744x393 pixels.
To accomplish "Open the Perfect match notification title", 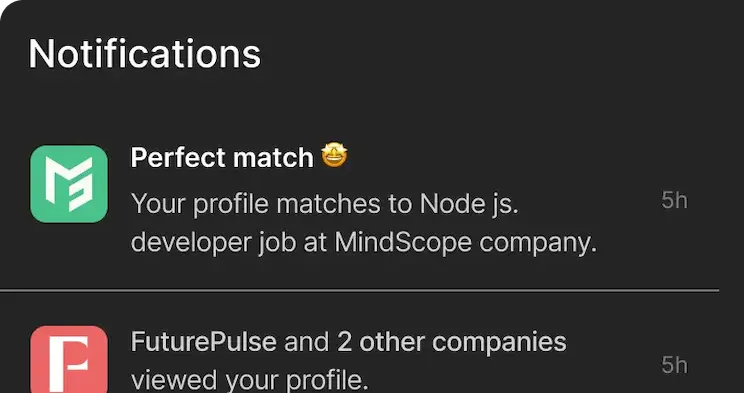I will coord(222,157).
